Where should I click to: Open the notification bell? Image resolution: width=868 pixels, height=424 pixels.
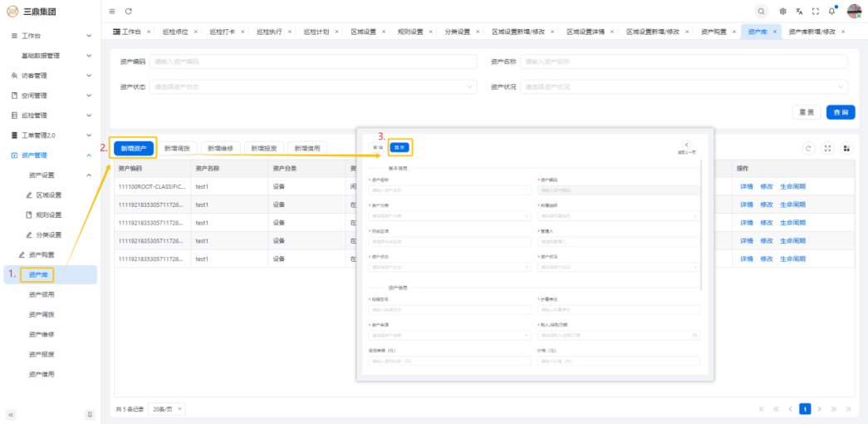pyautogui.click(x=831, y=11)
